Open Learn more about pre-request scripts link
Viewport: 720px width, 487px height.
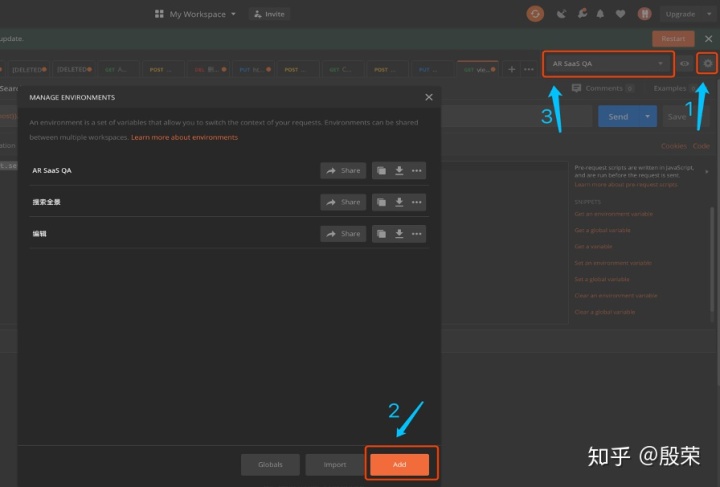pos(626,185)
